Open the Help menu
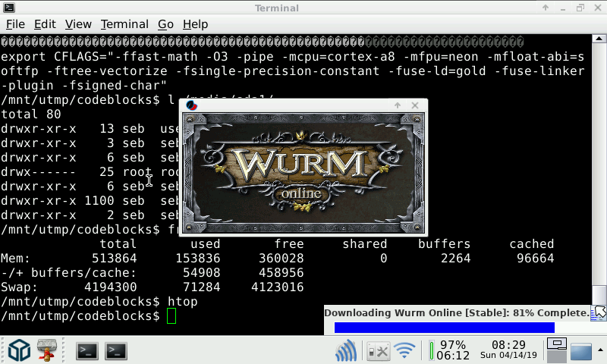This screenshot has height=364, width=607. [x=195, y=24]
